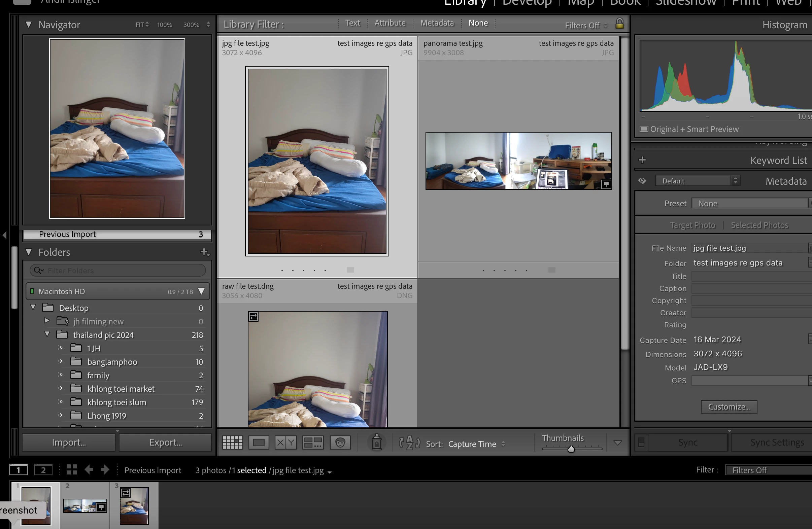
Task: Switch to Grid view icon
Action: point(232,443)
